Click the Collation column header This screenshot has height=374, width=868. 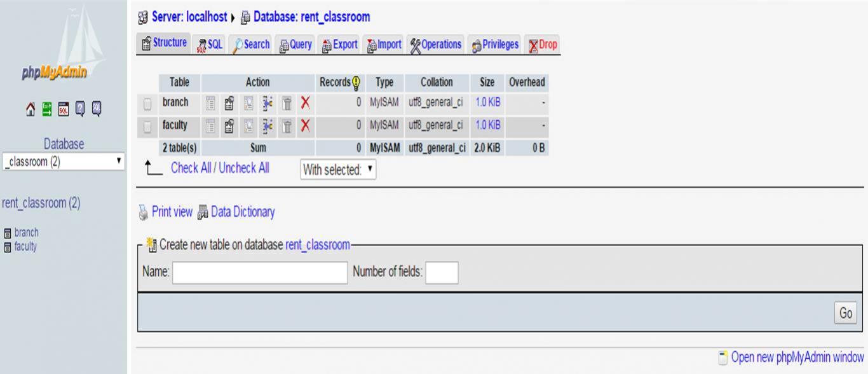[437, 82]
